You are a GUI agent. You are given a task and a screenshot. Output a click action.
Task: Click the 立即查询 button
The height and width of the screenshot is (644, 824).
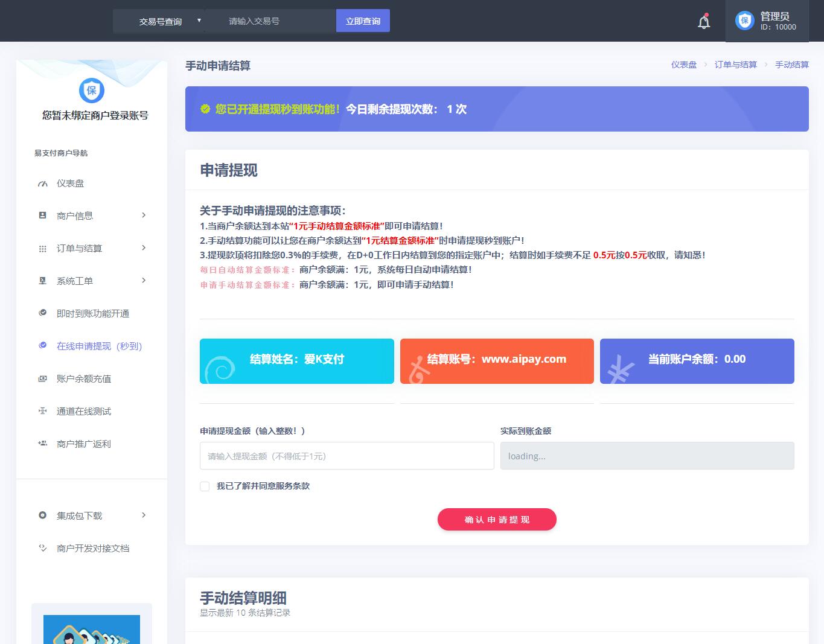pyautogui.click(x=363, y=21)
